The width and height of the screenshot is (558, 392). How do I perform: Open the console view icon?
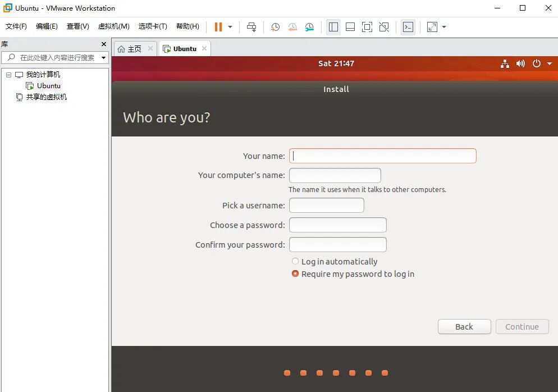pyautogui.click(x=408, y=27)
